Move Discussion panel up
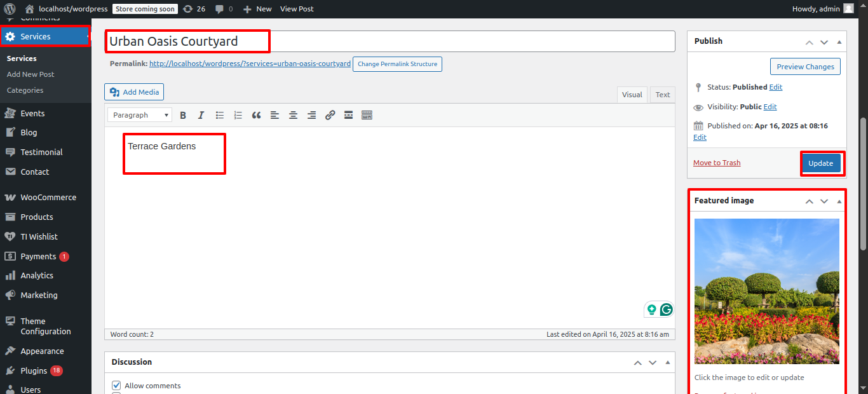868x394 pixels. click(x=637, y=362)
